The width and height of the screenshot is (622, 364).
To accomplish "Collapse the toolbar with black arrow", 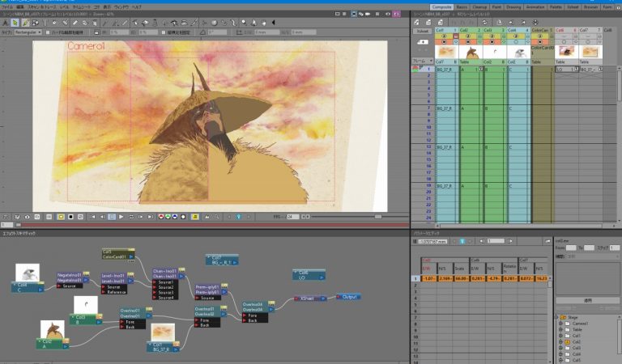I will tap(273, 23).
